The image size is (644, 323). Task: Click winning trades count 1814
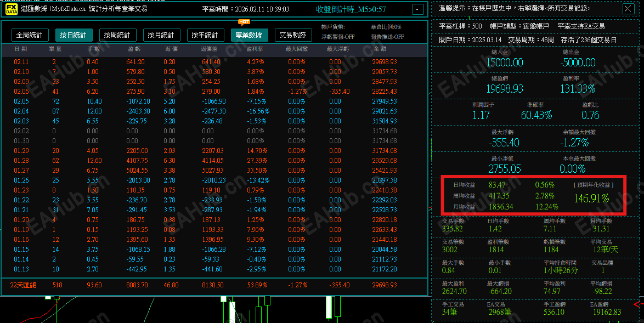click(x=496, y=250)
